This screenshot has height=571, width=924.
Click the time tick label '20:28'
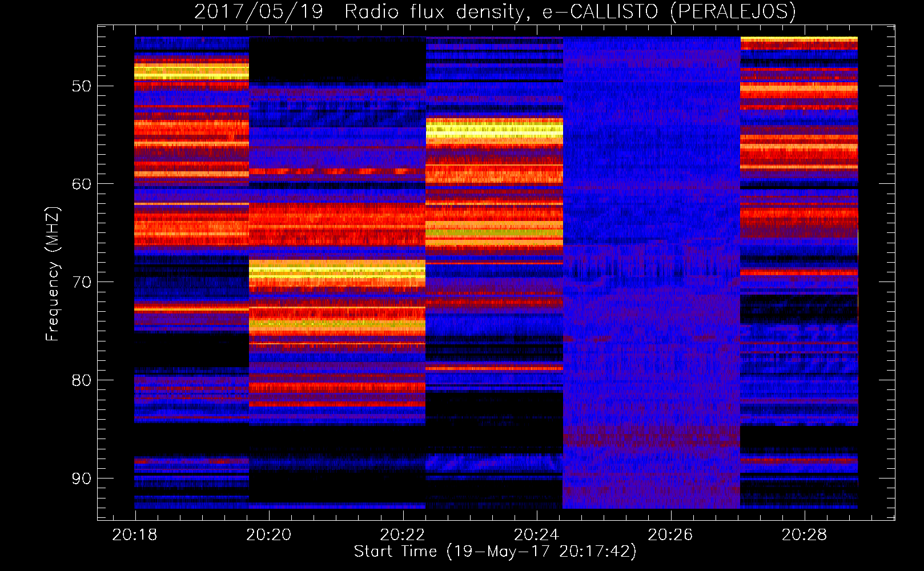pos(804,535)
